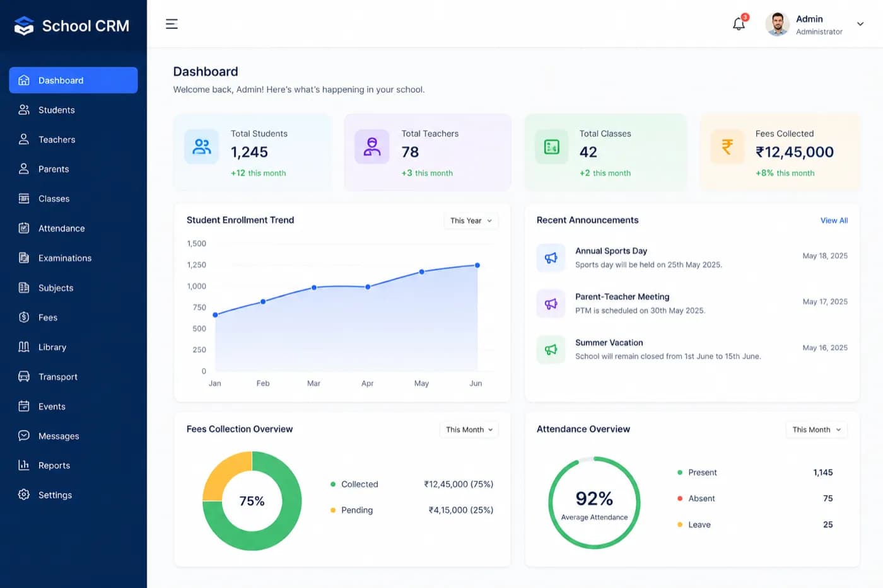883x588 pixels.
Task: Click the Transport bus icon in sidebar
Action: click(24, 376)
